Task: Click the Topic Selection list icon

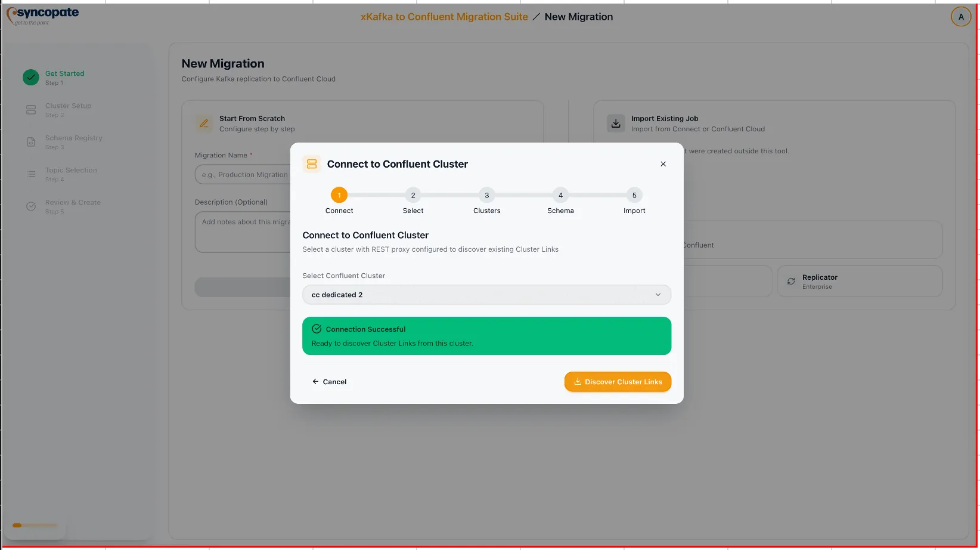Action: (x=30, y=174)
